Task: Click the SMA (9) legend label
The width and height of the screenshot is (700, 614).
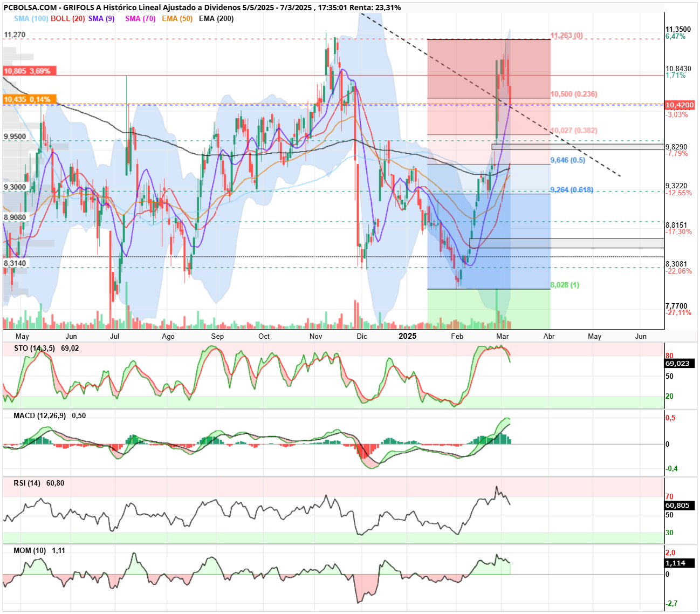Action: click(101, 18)
